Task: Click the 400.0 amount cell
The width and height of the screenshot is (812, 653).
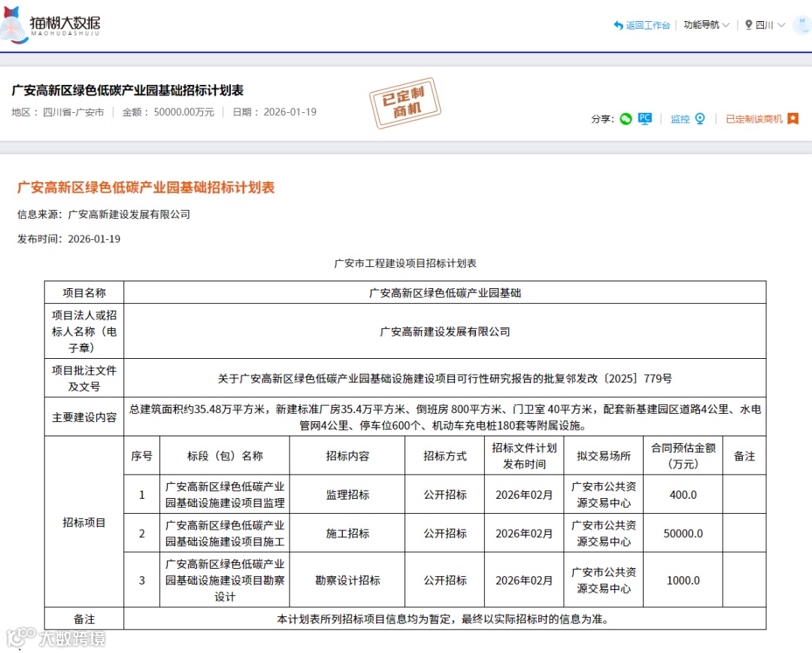Action: 683,494
